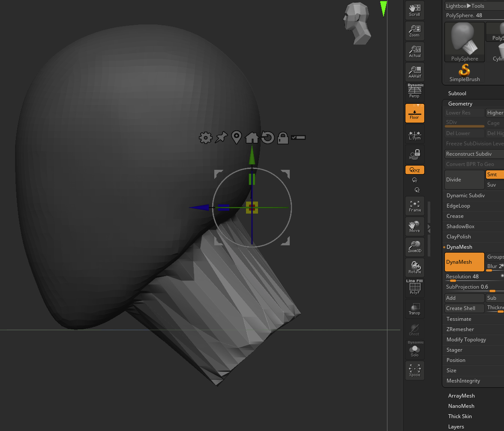Click gizmo sticky pin icon

click(221, 137)
